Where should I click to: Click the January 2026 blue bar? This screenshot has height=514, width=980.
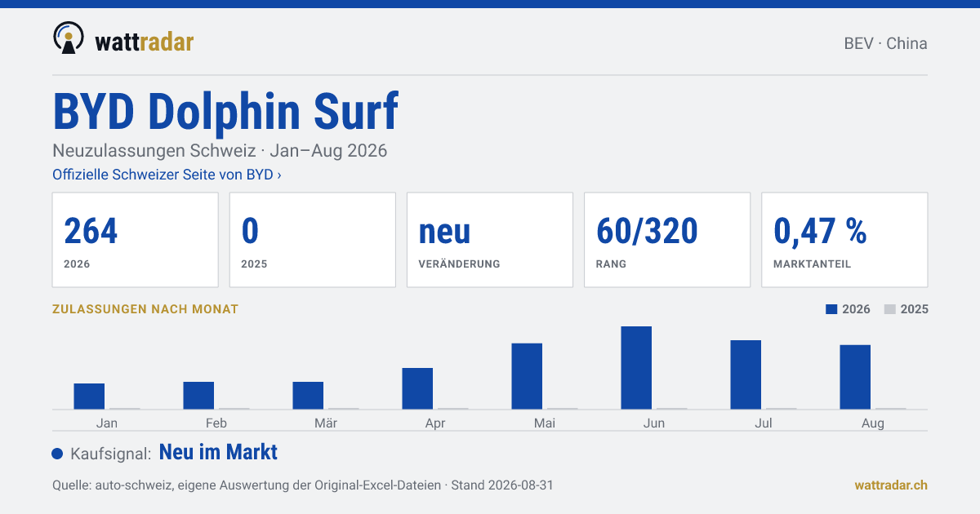tap(89, 397)
